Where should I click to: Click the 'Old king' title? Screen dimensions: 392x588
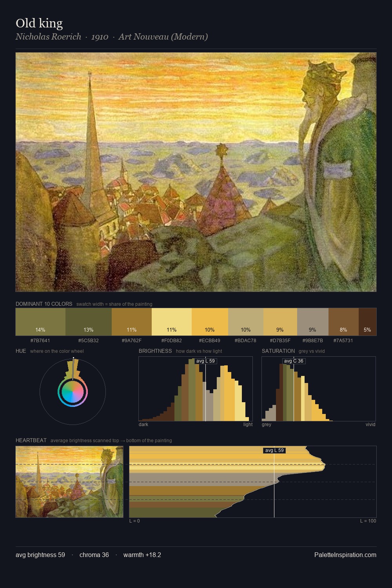(x=39, y=24)
